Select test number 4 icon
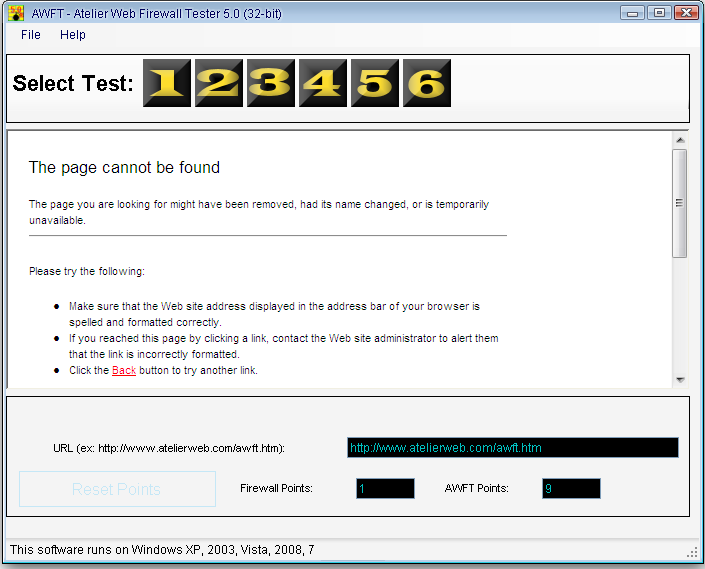 coord(323,83)
